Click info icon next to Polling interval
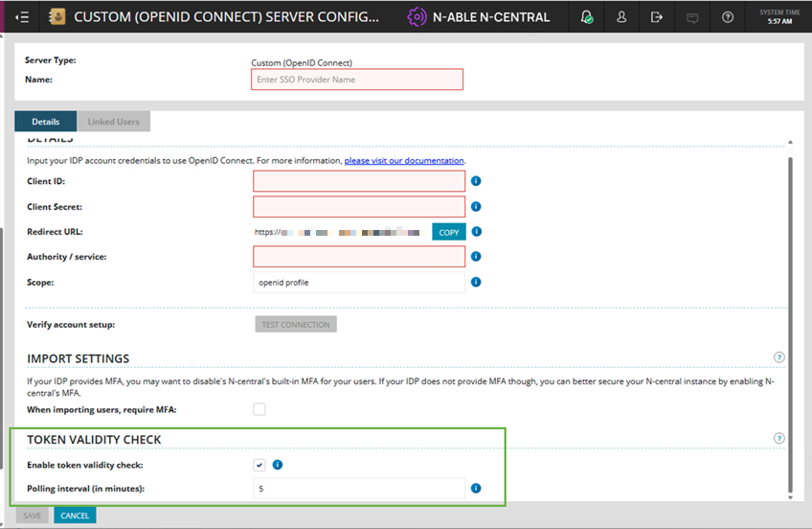 tap(476, 489)
